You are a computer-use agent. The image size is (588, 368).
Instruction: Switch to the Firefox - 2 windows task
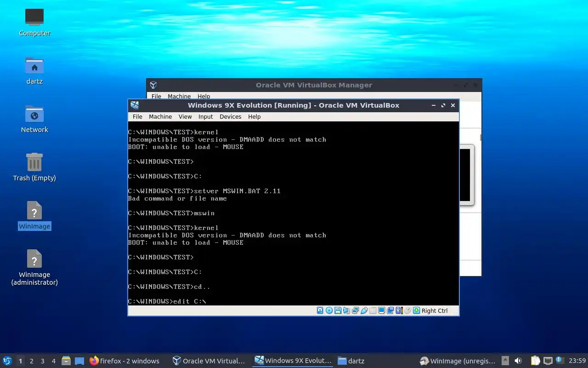pyautogui.click(x=124, y=361)
